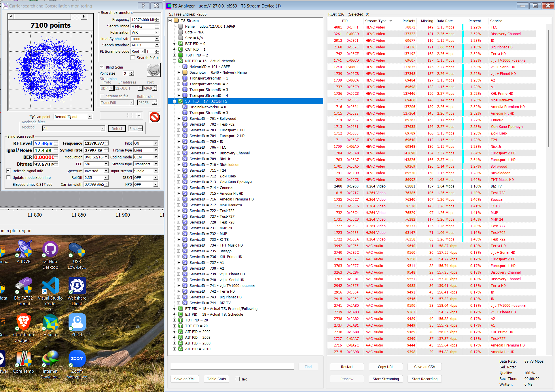Click the NIT PID 16 node icon
Viewport: 555px width, 392px height.
click(181, 61)
